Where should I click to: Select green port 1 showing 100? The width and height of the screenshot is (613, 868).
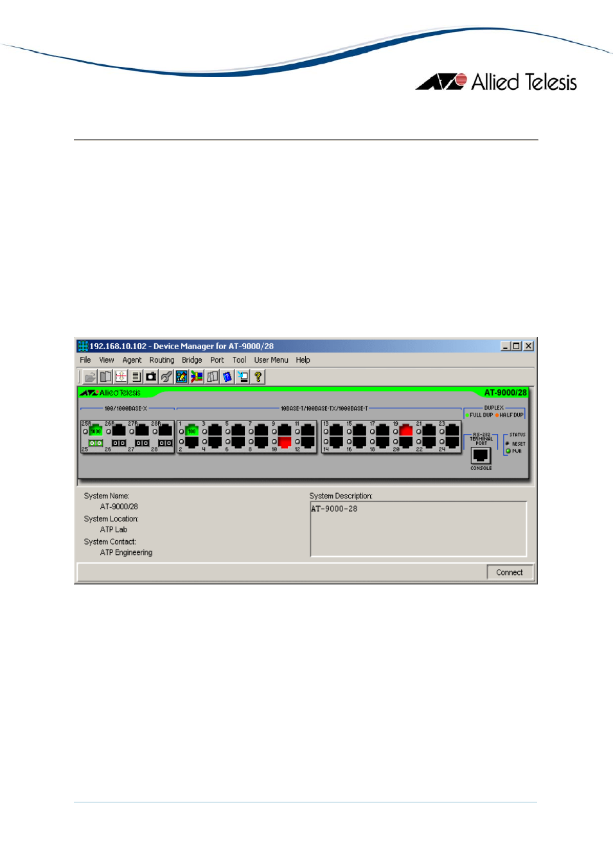coord(191,430)
